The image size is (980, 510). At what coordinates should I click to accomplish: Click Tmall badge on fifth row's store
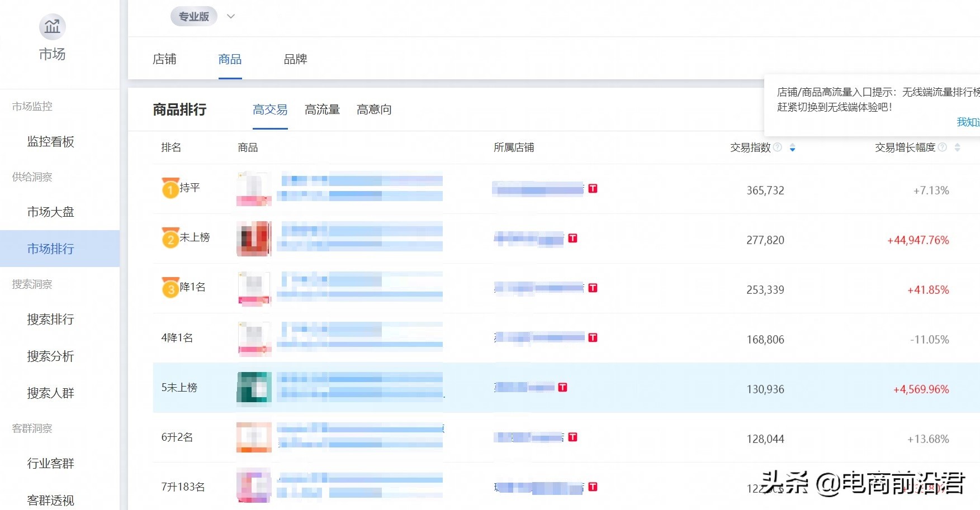(563, 388)
